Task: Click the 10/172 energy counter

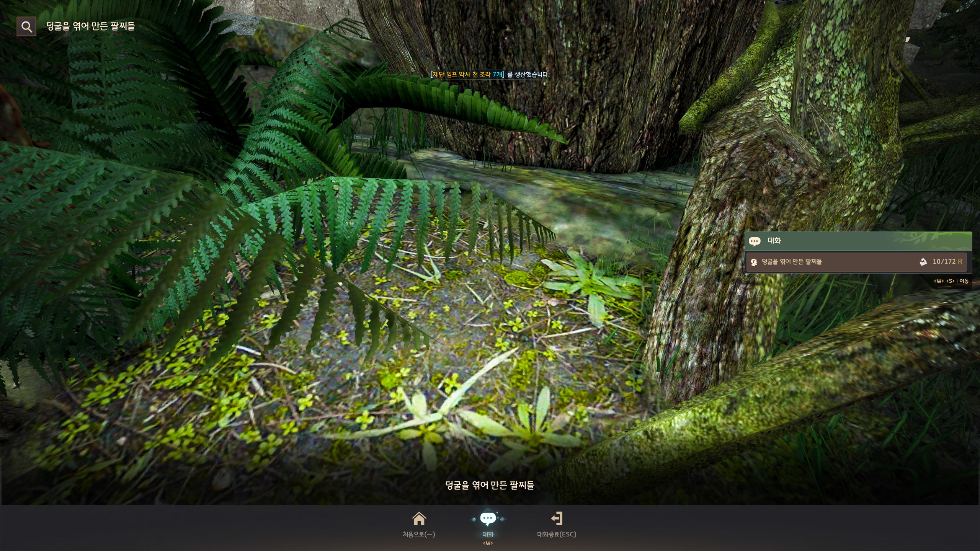Action: 944,262
